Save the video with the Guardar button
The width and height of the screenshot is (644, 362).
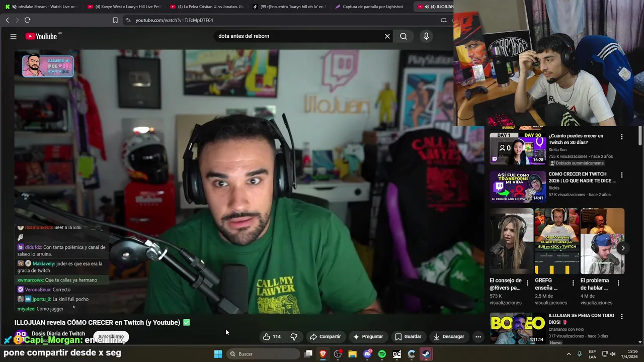pyautogui.click(x=408, y=336)
